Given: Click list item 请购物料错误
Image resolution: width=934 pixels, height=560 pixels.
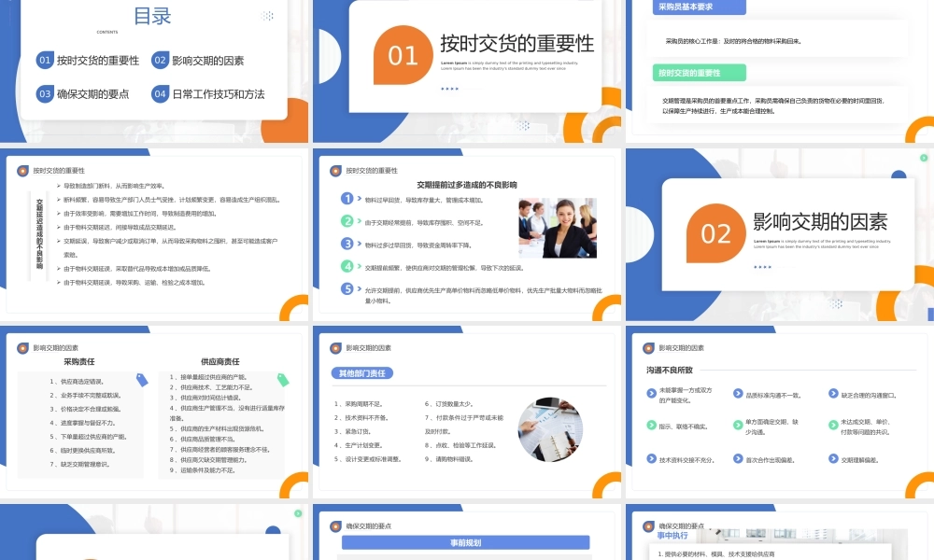Looking at the screenshot, I should (449, 459).
